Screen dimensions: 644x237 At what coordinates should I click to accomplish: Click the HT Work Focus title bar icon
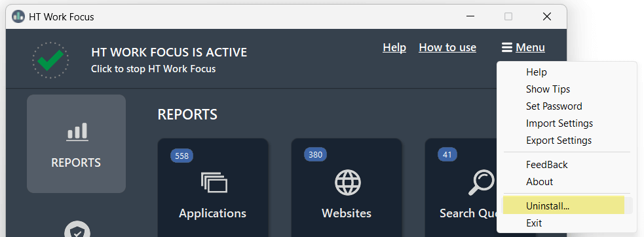coord(18,16)
